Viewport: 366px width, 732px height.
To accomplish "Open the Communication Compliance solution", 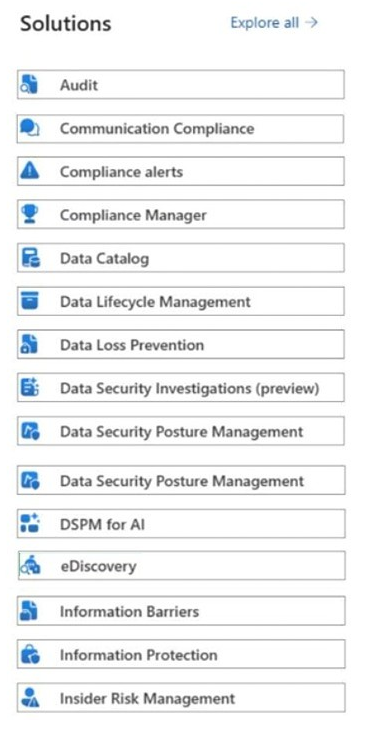I will (x=181, y=129).
